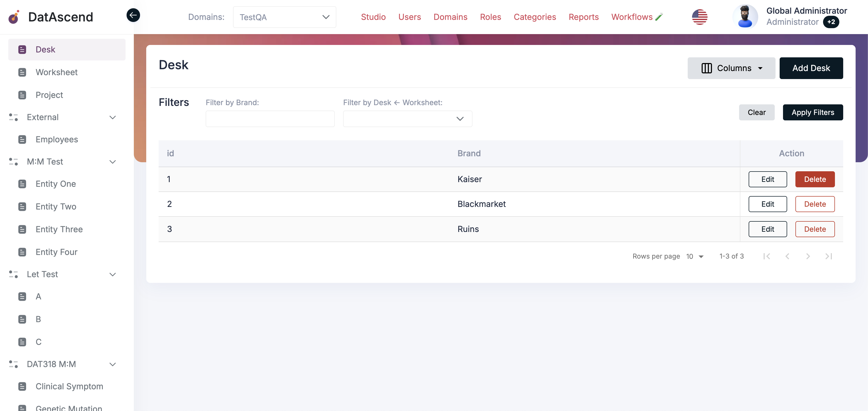Collapse sidebar with the back arrow icon
The image size is (868, 411).
tap(133, 15)
